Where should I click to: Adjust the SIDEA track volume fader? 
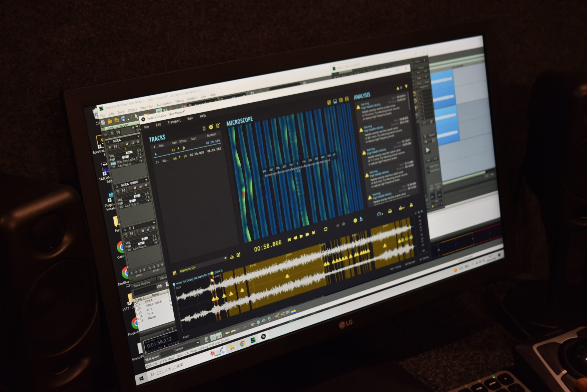[129, 153]
